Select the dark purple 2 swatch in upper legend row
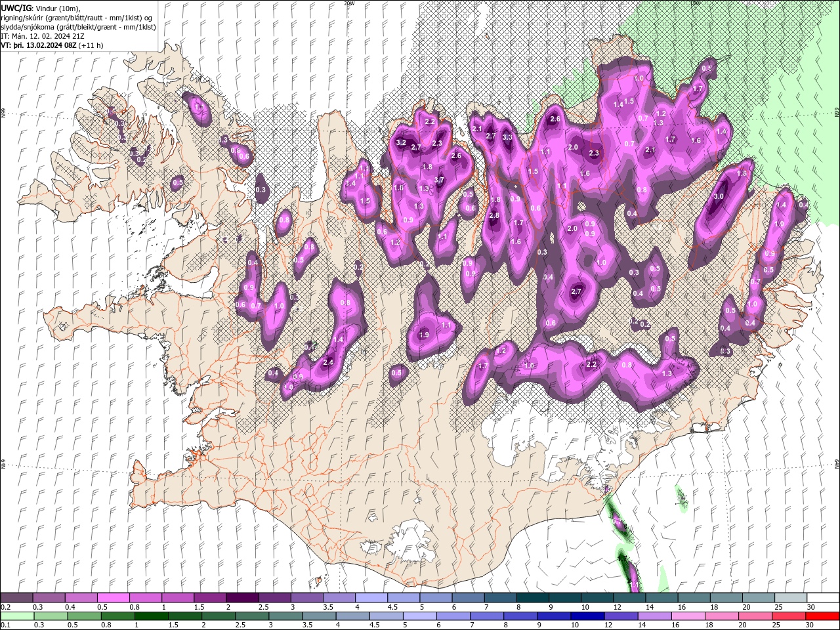 [241, 598]
